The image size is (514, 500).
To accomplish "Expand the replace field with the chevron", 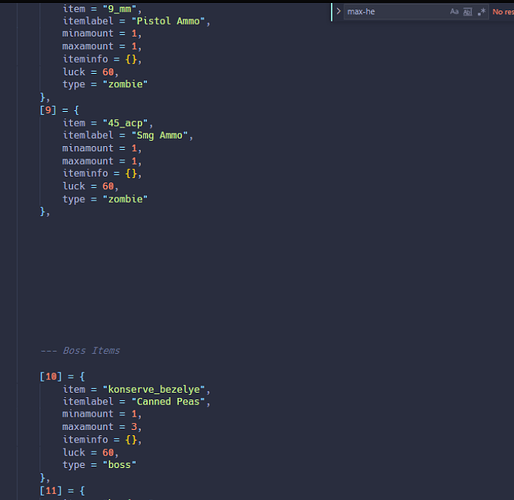I will [338, 12].
